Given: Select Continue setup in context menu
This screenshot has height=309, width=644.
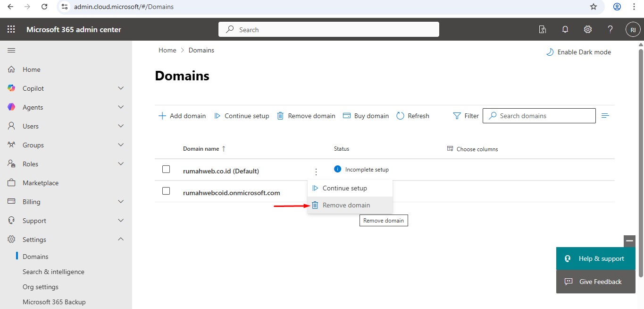Looking at the screenshot, I should (x=344, y=188).
